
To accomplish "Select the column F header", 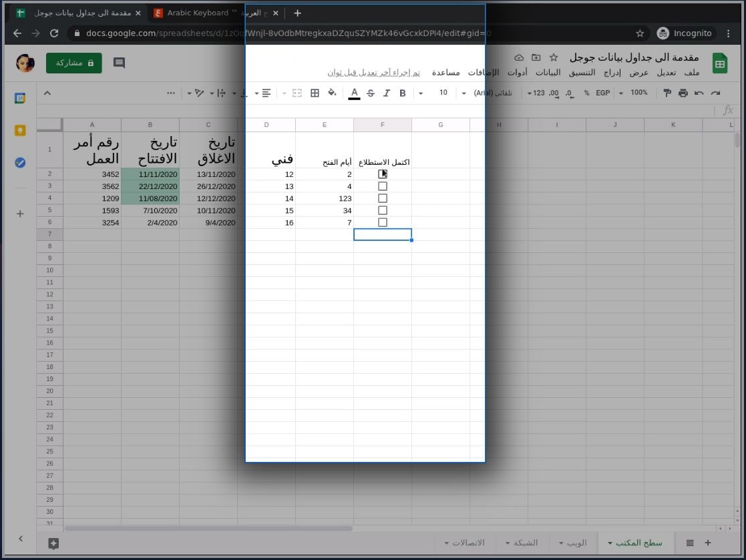I will [x=383, y=125].
